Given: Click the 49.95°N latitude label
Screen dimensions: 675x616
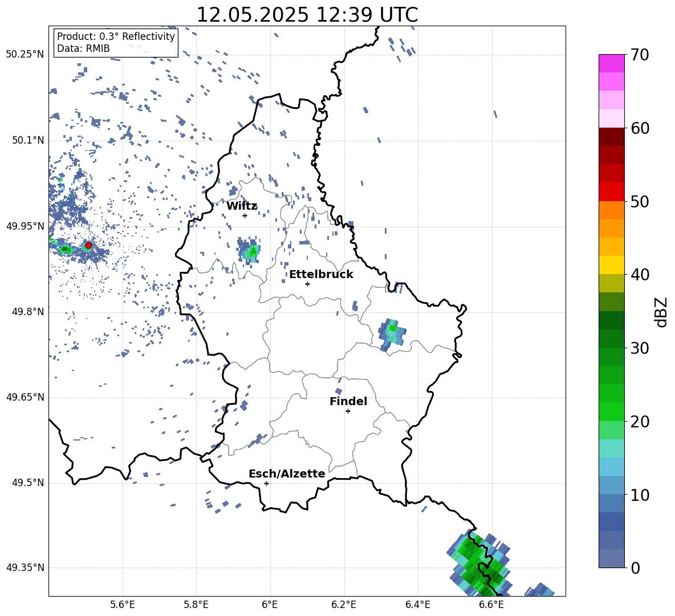Looking at the screenshot, I should click(25, 226).
